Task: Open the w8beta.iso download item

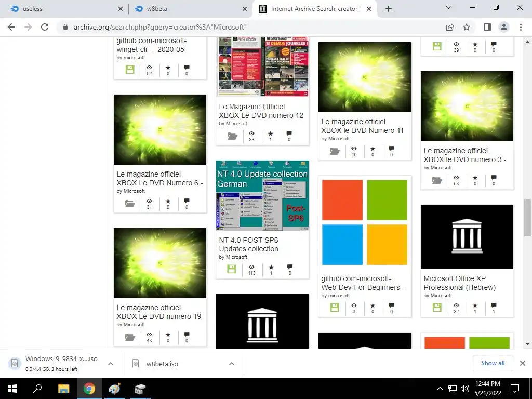Action: coord(162,364)
